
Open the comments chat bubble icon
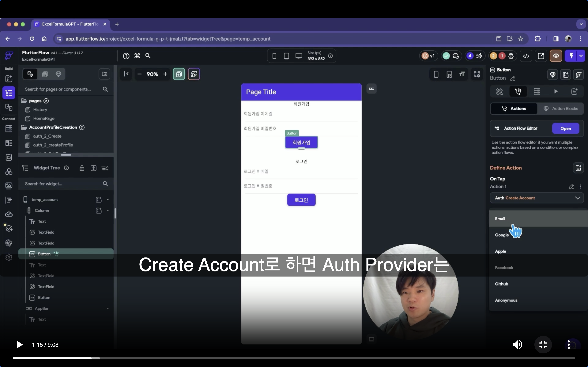click(456, 56)
